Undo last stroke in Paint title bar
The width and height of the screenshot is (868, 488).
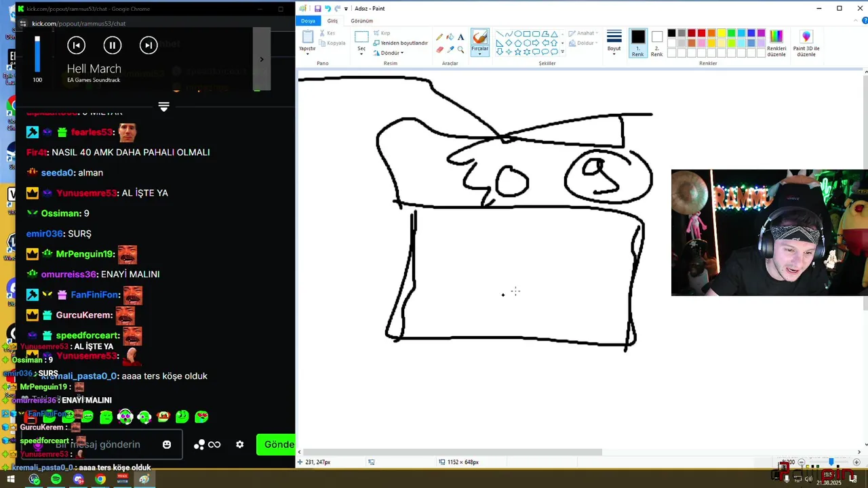point(328,9)
